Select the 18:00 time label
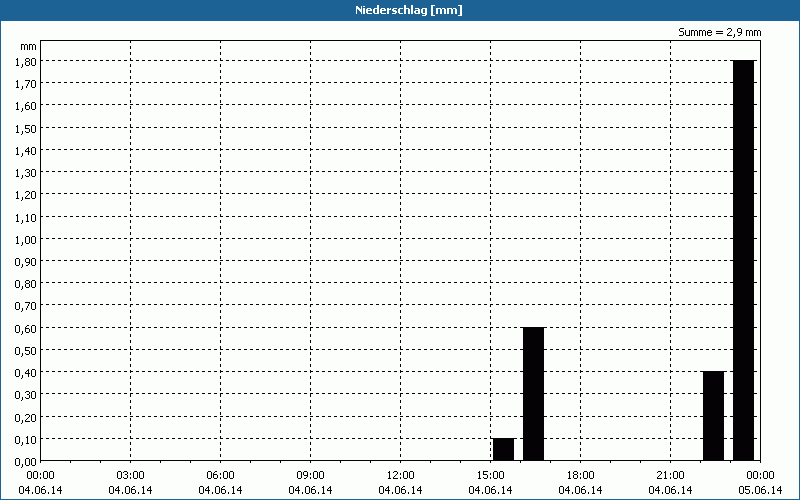Image resolution: width=800 pixels, height=500 pixels. click(x=581, y=476)
